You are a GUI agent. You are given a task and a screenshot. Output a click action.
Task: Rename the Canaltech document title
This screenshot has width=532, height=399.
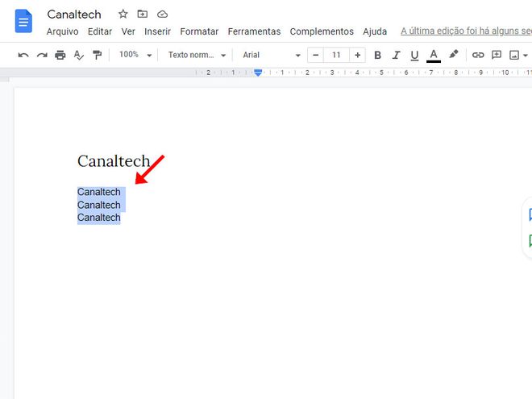74,15
